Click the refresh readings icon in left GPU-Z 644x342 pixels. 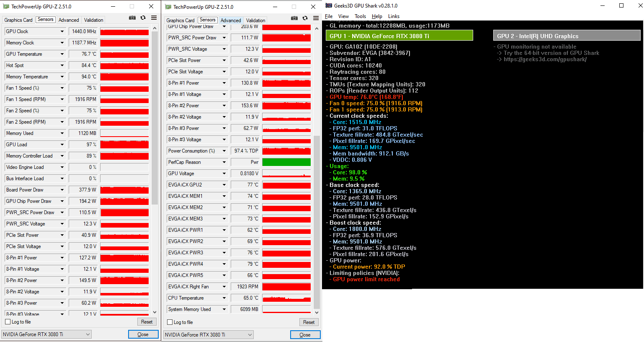coord(142,18)
